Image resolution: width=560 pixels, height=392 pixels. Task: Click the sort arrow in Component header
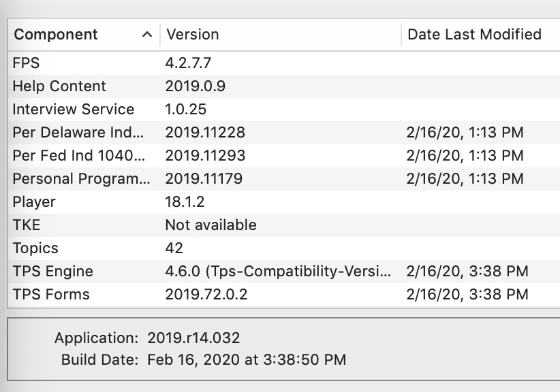click(146, 35)
